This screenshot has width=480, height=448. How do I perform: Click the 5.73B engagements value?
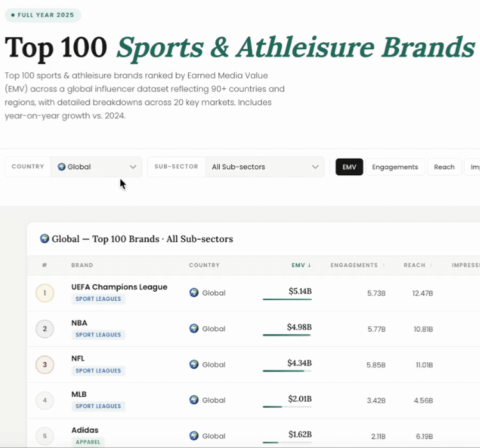(376, 293)
